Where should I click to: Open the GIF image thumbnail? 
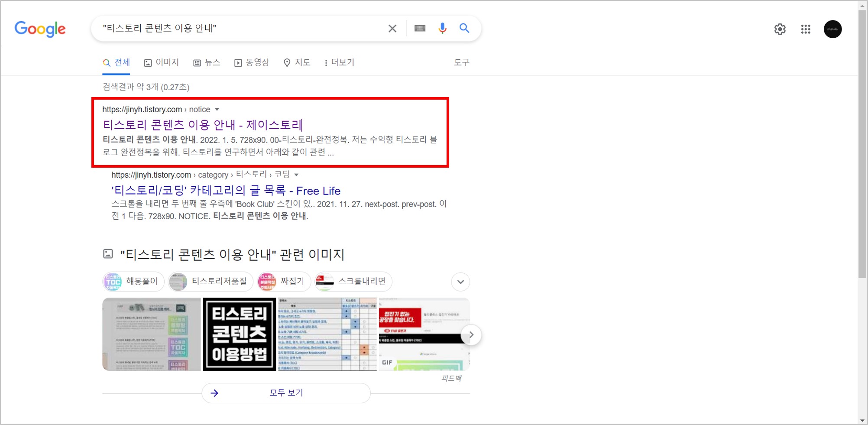[424, 334]
